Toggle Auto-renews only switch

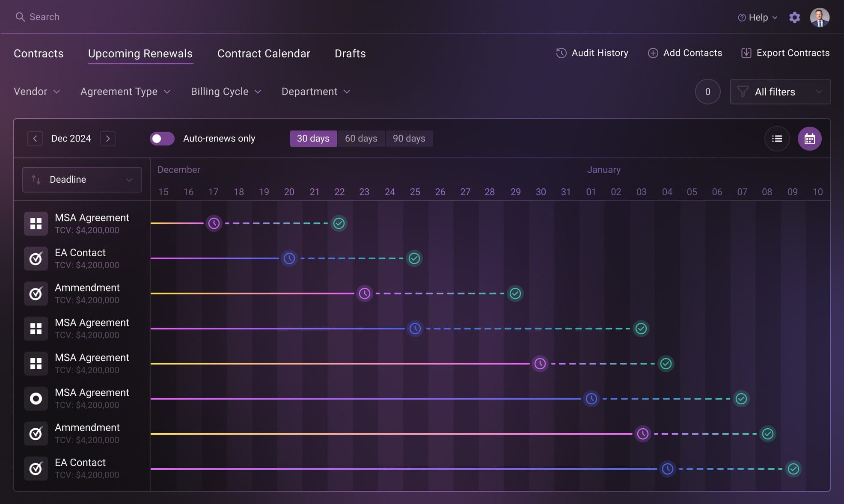[x=162, y=139]
